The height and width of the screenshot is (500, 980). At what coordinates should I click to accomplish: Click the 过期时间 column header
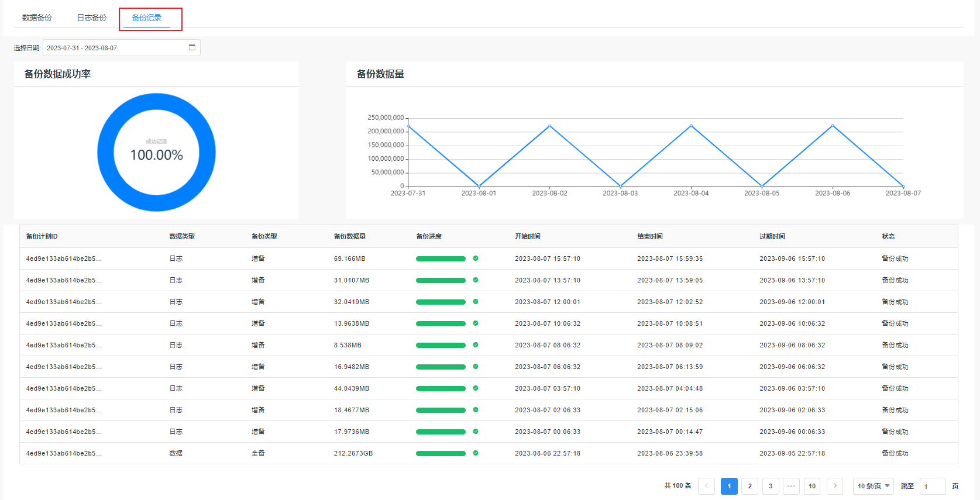point(772,236)
